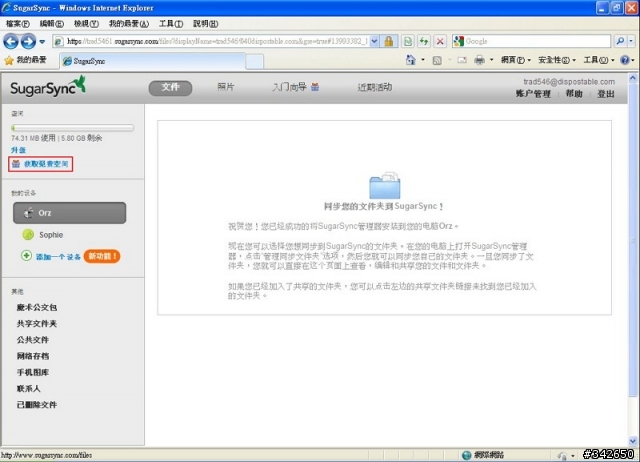Click the security lock icon in the address bar
The image size is (640, 462).
pos(389,41)
